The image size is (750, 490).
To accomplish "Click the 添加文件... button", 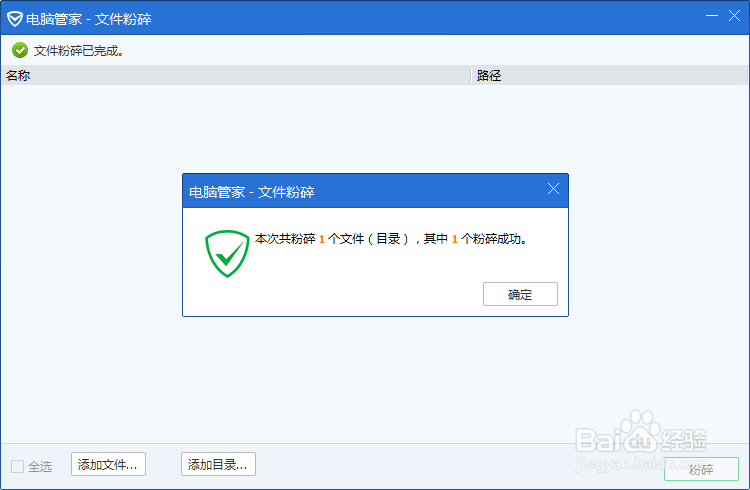I will [x=108, y=464].
